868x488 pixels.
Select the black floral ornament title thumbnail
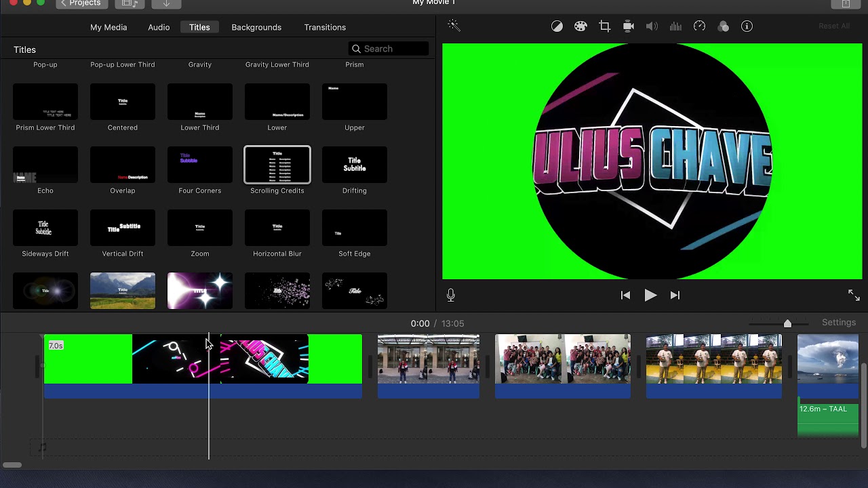coord(355,291)
